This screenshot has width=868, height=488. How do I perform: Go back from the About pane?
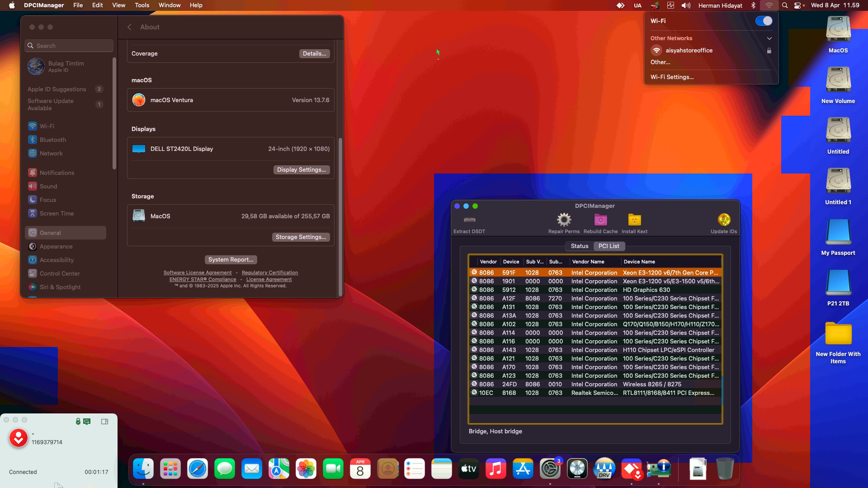point(129,27)
